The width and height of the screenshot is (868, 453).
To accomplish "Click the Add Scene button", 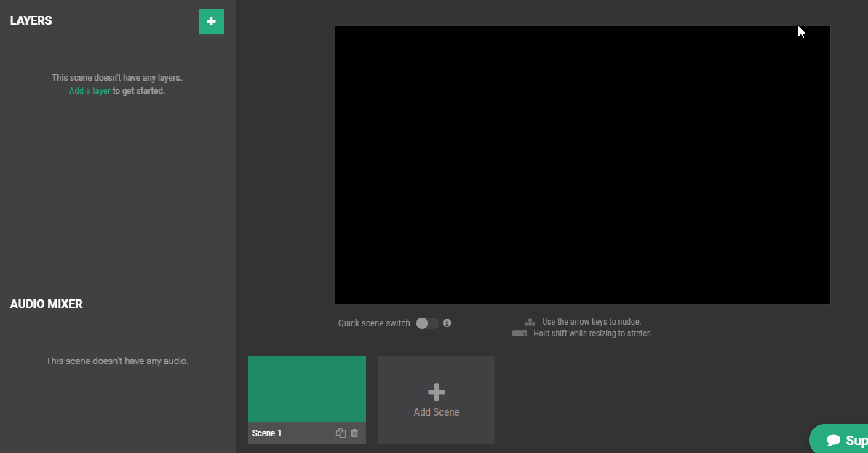I will tap(436, 399).
